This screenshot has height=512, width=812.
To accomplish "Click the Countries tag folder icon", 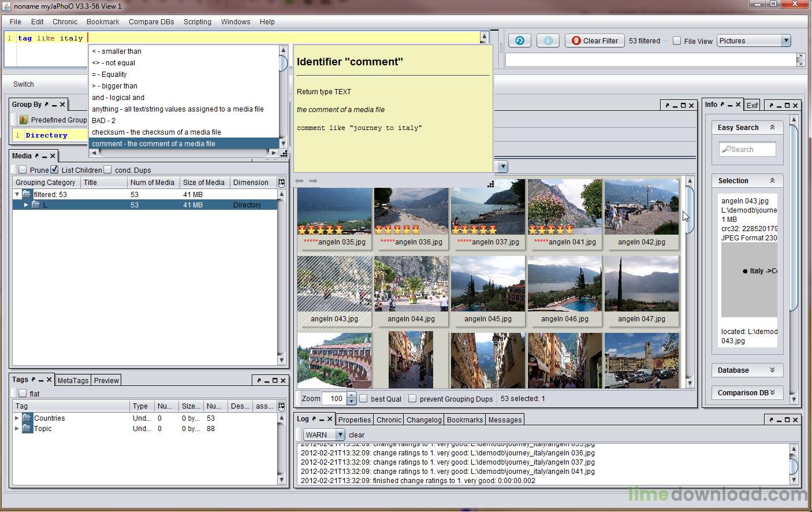I will pos(27,418).
